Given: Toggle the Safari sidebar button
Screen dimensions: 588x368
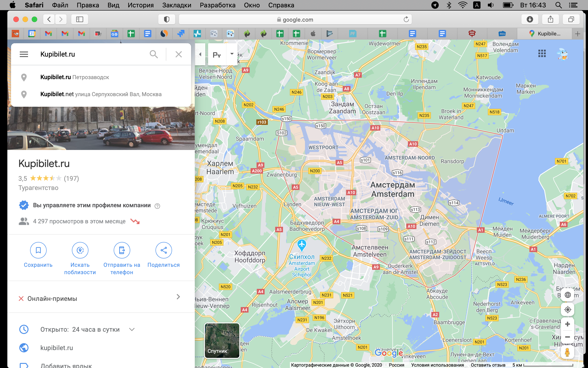Looking at the screenshot, I should 80,19.
